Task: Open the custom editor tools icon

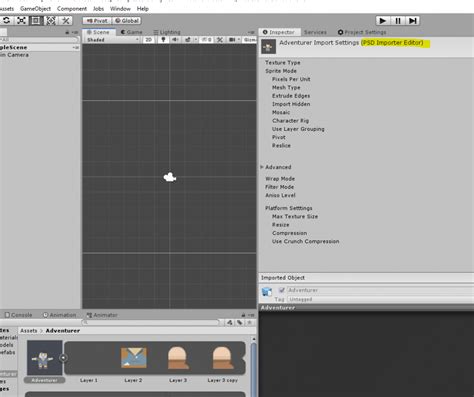Action: tap(65, 21)
